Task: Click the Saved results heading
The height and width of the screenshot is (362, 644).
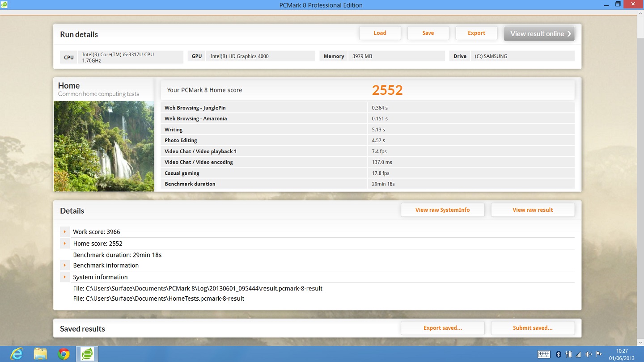Action: pyautogui.click(x=82, y=329)
